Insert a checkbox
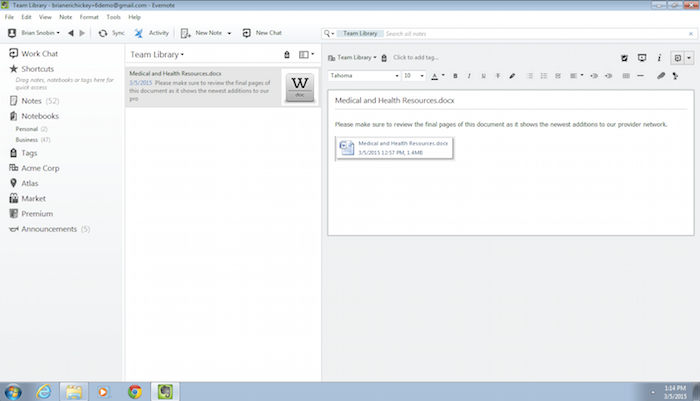 558,76
